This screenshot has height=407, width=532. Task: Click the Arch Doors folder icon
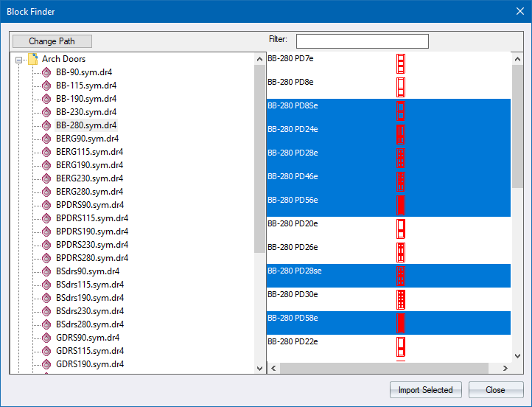click(x=32, y=59)
